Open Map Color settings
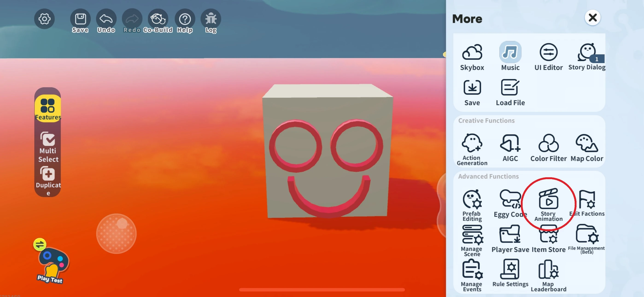 (586, 148)
